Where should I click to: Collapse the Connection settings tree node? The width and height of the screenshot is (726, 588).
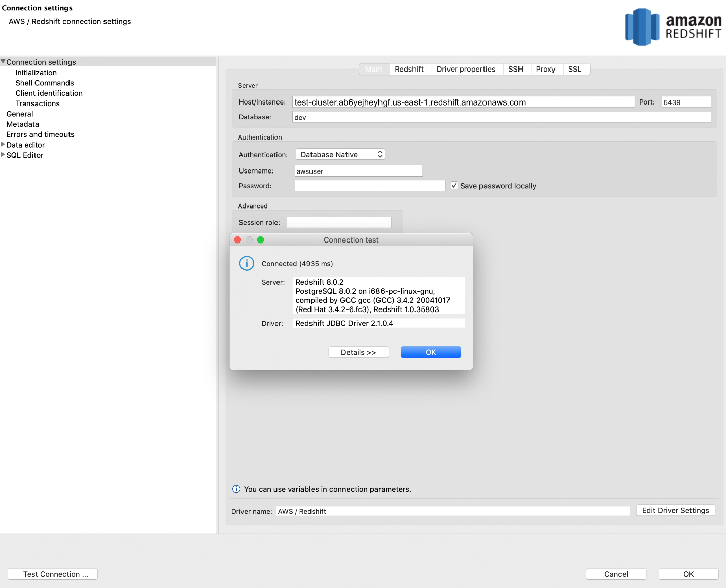point(3,62)
